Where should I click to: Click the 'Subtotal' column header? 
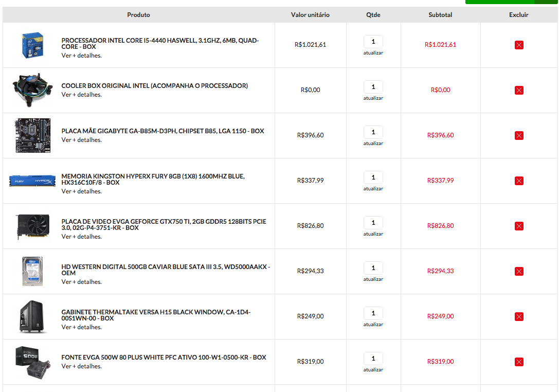pos(440,15)
